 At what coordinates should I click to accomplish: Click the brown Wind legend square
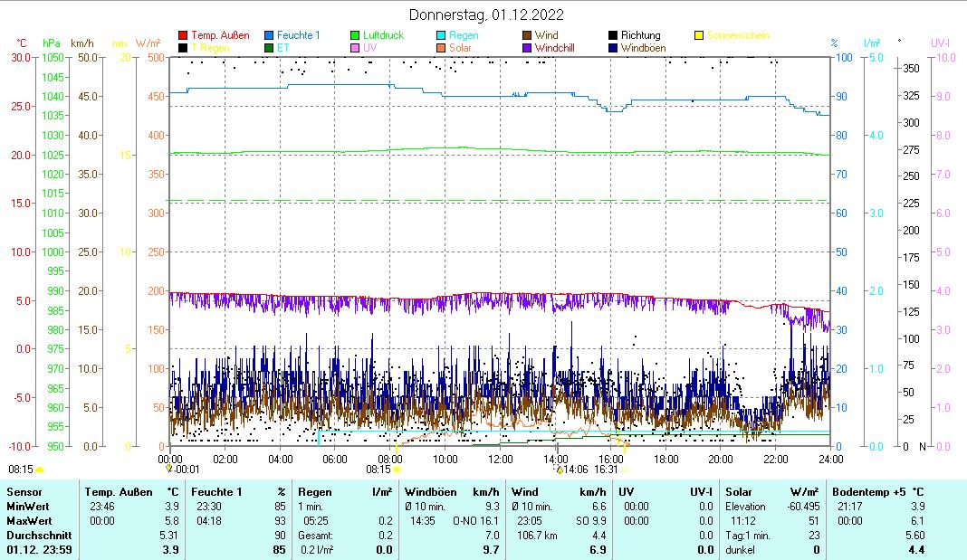tap(527, 35)
